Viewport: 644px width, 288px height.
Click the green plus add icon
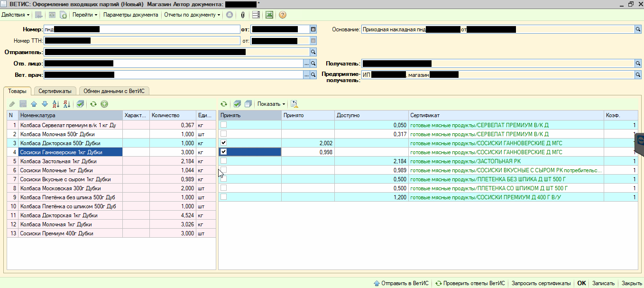tap(104, 104)
